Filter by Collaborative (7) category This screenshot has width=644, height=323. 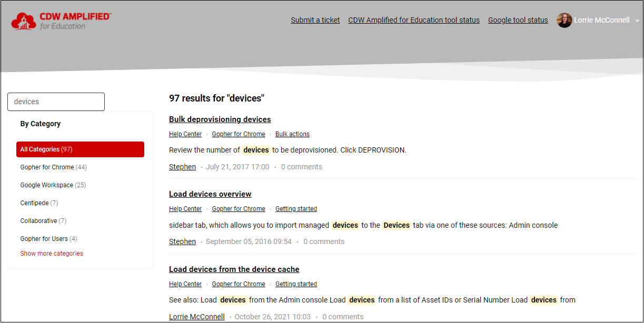pyautogui.click(x=43, y=221)
